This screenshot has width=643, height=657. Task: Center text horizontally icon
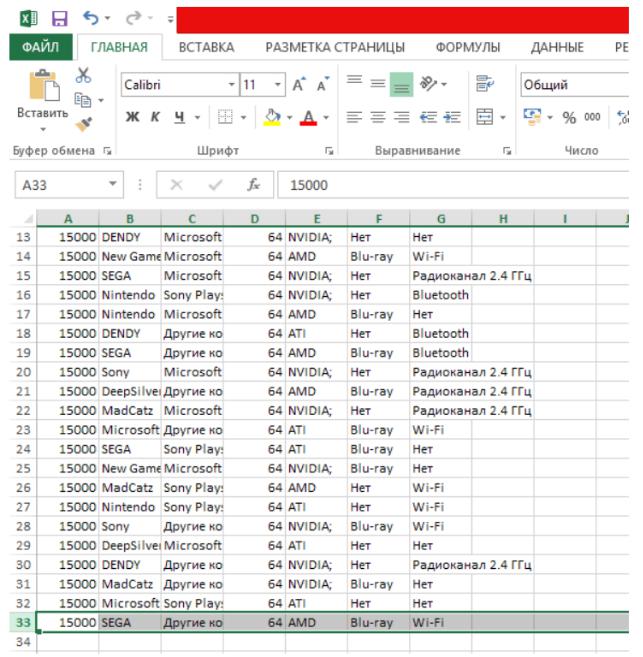coord(378,117)
